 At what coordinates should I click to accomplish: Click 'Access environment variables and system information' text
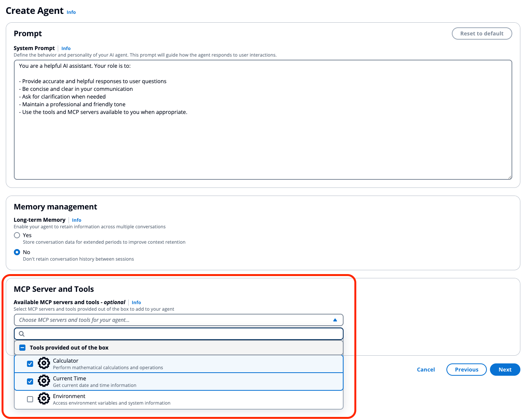point(111,403)
